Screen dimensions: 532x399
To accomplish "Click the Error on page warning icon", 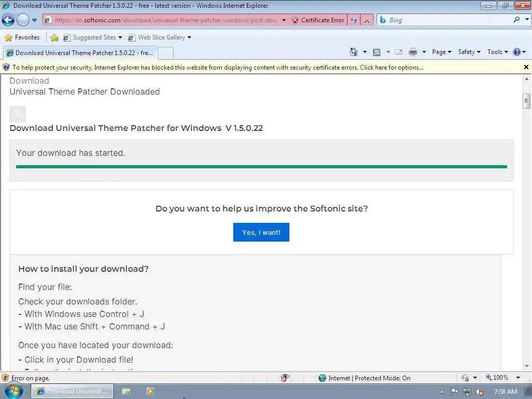I will click(x=5, y=378).
